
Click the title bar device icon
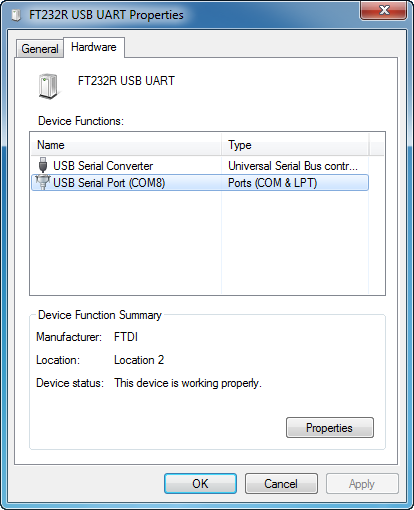pyautogui.click(x=16, y=15)
